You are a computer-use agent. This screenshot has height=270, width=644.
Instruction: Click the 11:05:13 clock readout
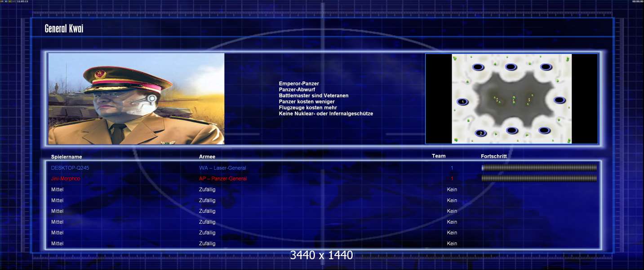(x=22, y=1)
